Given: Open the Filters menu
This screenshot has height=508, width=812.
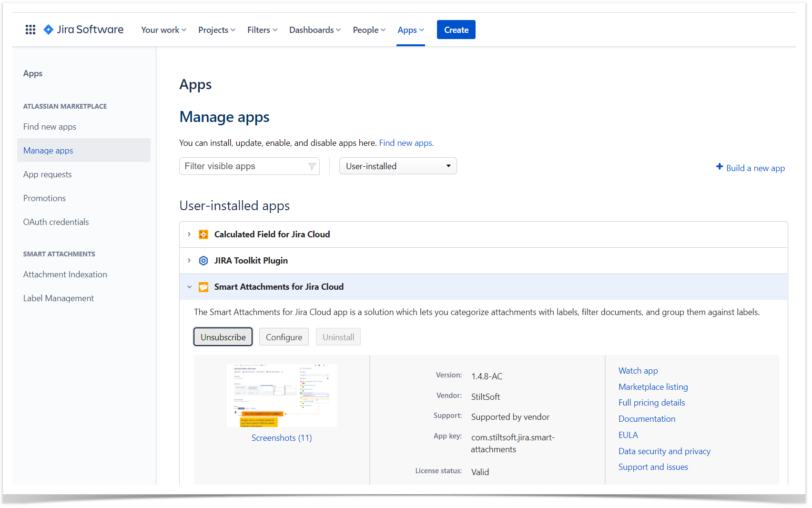Looking at the screenshot, I should pos(262,30).
